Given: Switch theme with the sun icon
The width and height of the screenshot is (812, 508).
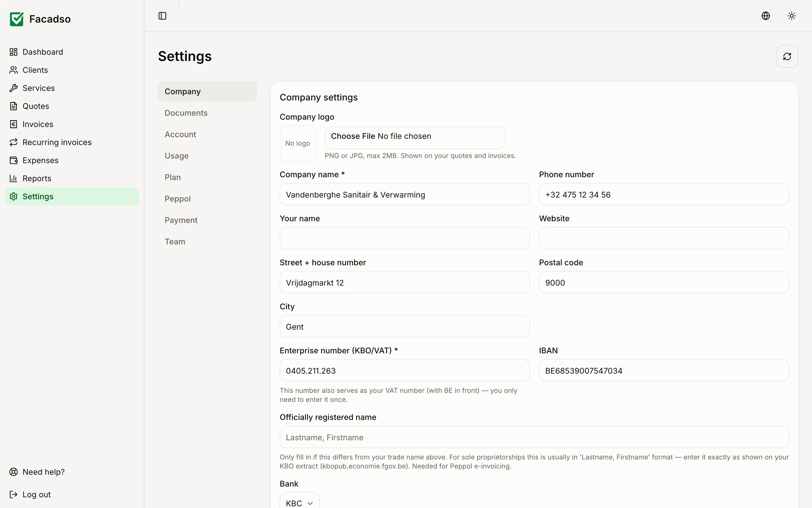Looking at the screenshot, I should (x=791, y=16).
